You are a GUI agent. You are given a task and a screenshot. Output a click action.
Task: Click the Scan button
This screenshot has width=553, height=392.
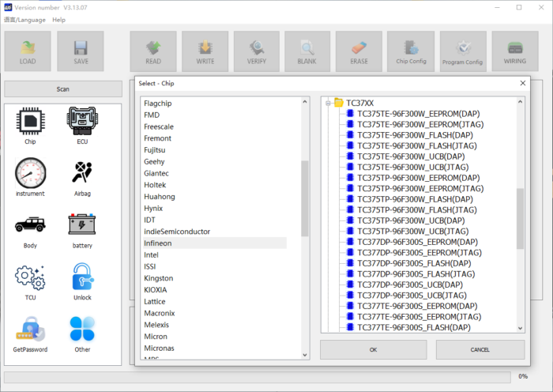coord(63,89)
